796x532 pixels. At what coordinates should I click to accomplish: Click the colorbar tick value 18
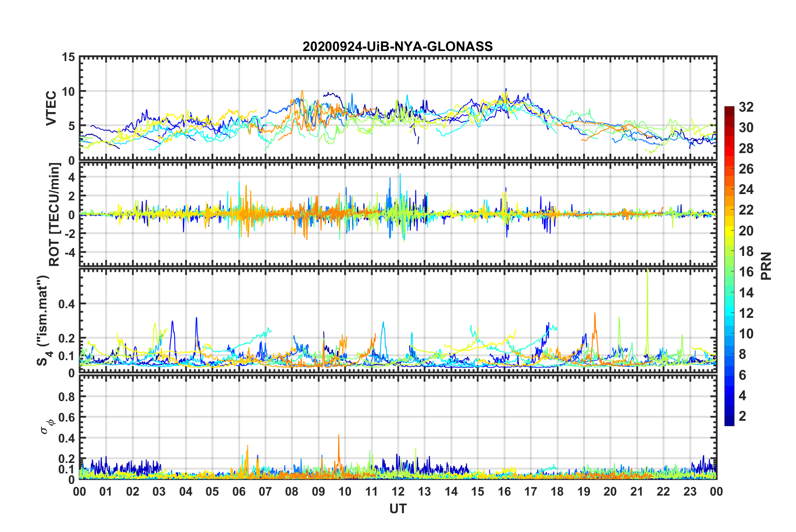[x=746, y=251]
